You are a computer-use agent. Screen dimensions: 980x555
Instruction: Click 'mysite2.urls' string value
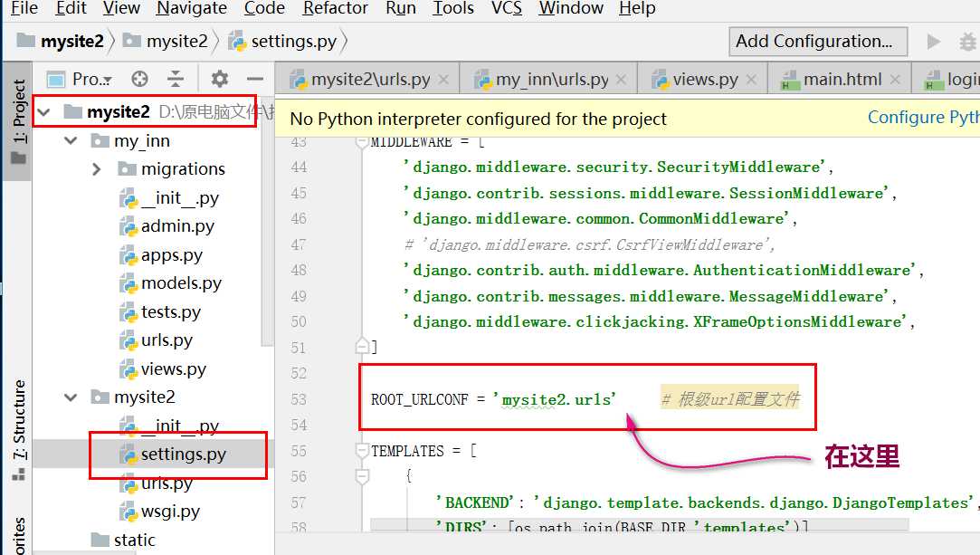pyautogui.click(x=555, y=399)
